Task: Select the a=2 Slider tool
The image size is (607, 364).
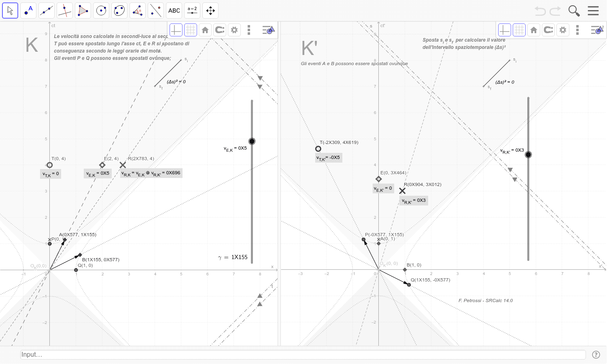Action: 192,11
